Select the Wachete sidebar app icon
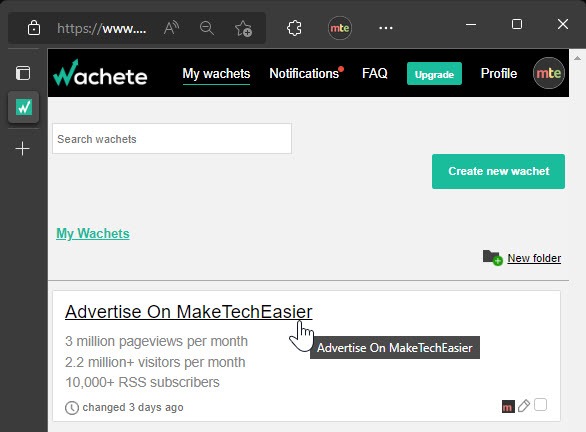Screen dimensions: 586x432 point(24,107)
